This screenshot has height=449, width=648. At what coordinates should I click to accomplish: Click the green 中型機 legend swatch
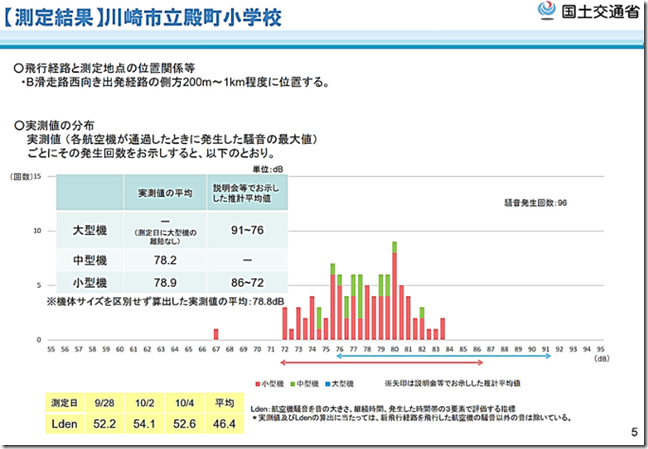(x=293, y=385)
